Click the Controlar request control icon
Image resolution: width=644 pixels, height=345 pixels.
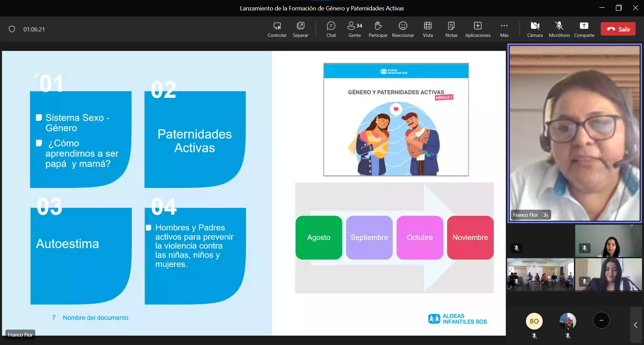[x=277, y=29]
